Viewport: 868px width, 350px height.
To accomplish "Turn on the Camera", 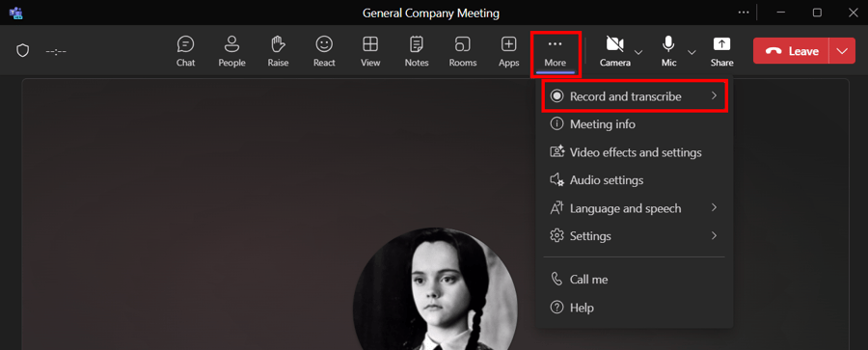I will pos(615,51).
